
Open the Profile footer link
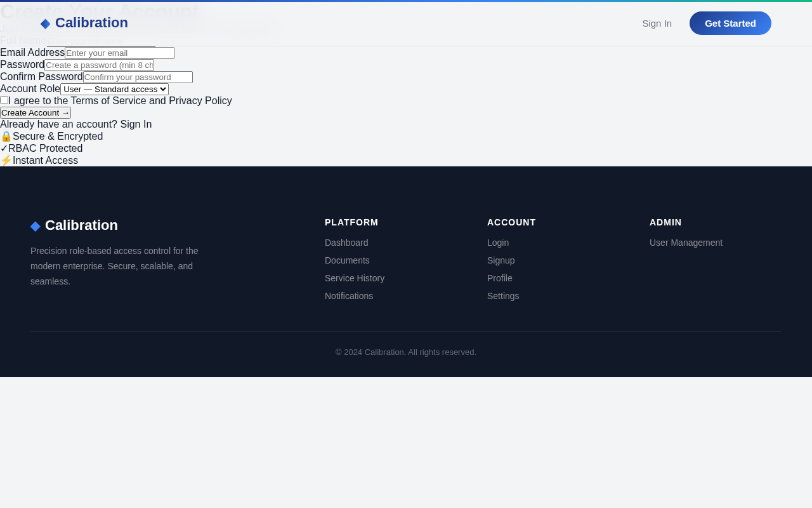[x=500, y=278]
